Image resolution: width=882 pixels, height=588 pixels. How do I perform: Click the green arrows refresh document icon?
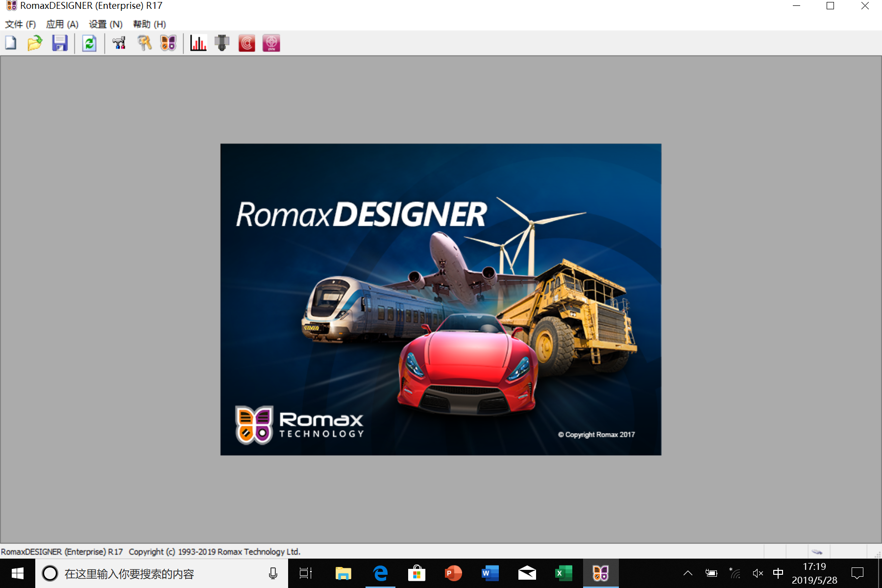(x=89, y=43)
